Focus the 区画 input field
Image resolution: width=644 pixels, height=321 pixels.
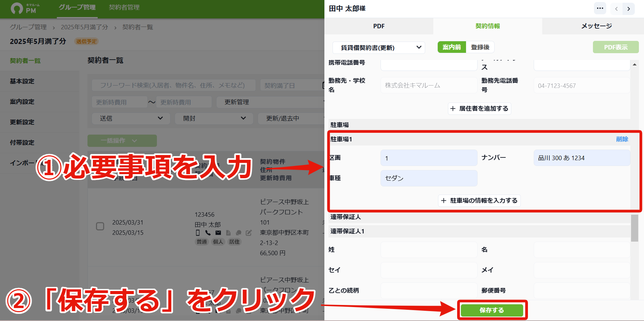pos(429,158)
